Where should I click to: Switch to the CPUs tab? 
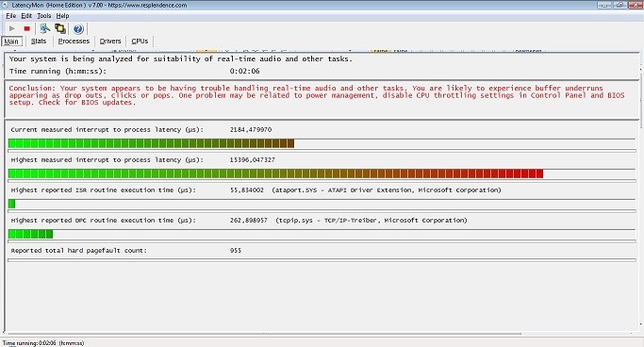tap(140, 41)
